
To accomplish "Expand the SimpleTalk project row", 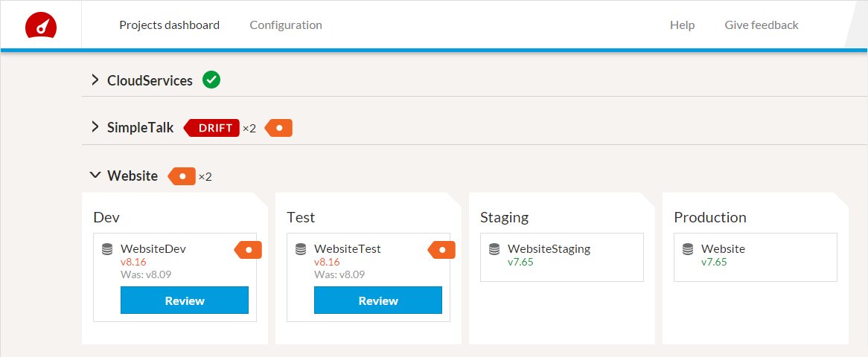I will [x=95, y=127].
